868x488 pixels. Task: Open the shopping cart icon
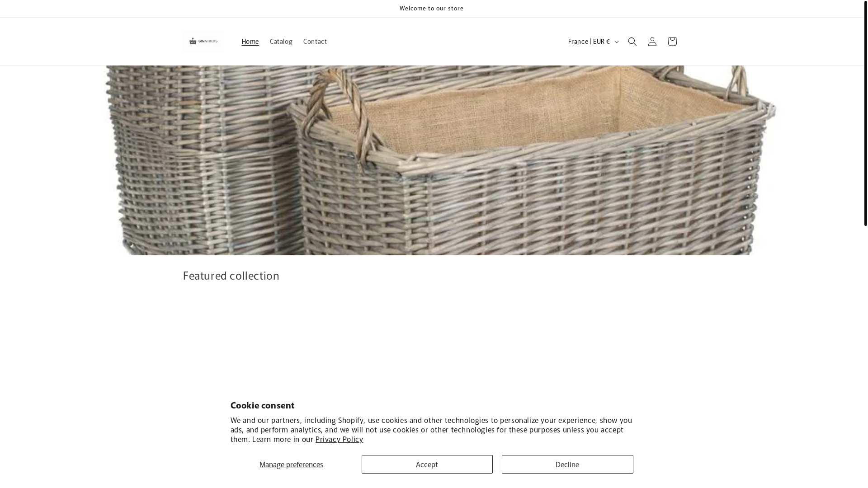pos(672,42)
